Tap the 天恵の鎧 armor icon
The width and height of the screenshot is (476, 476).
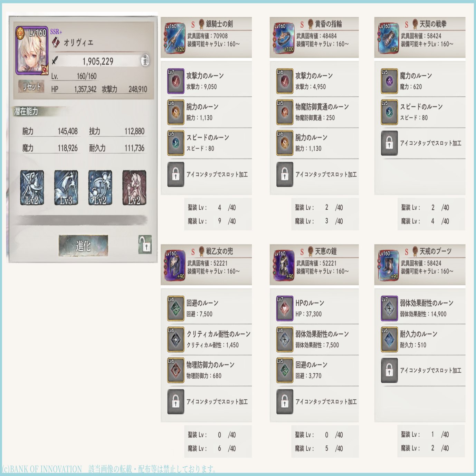point(284,265)
